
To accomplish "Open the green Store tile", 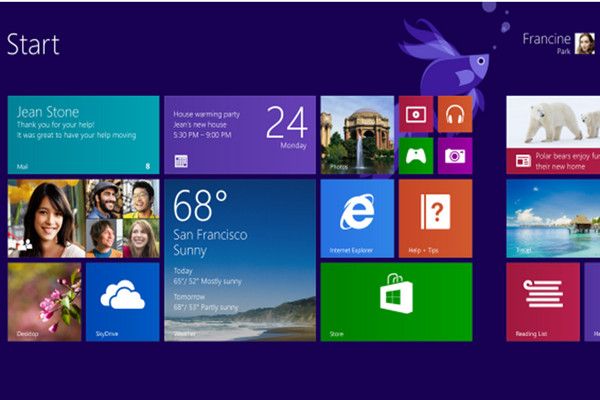I will tap(396, 301).
